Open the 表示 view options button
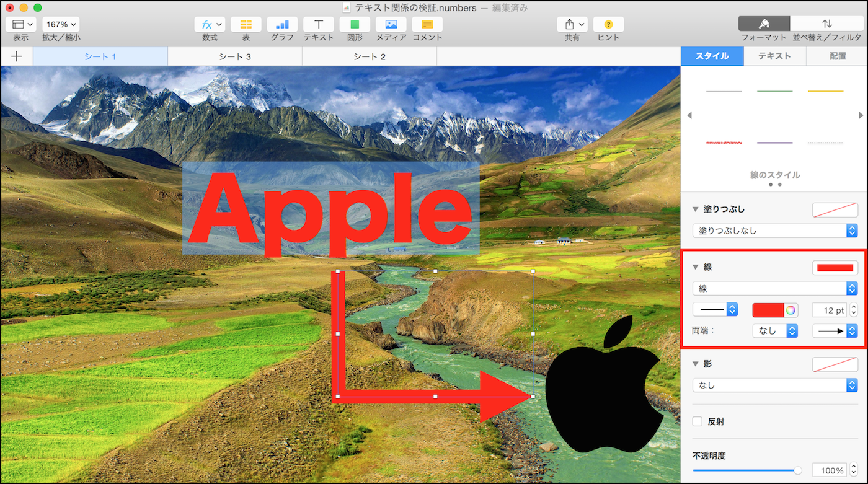The height and width of the screenshot is (484, 868). pyautogui.click(x=20, y=24)
